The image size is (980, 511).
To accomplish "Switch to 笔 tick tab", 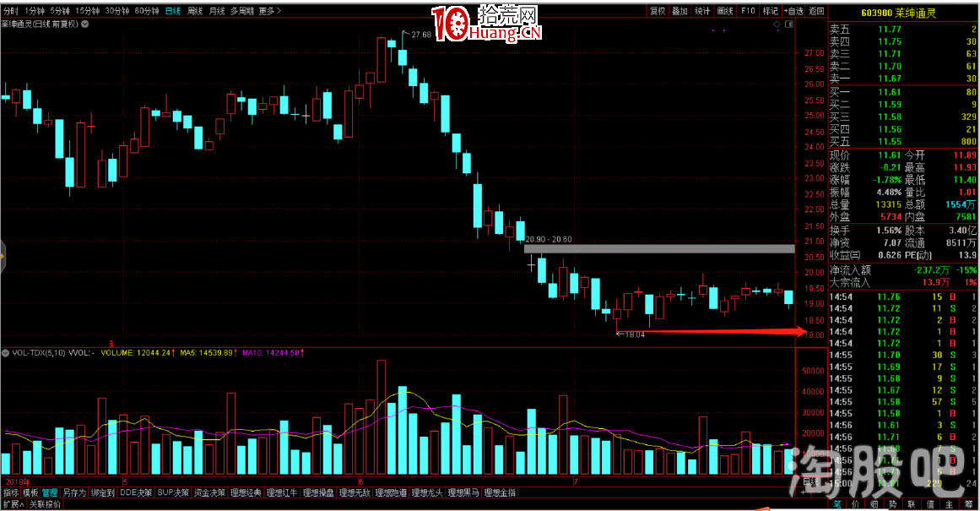I will point(837,504).
